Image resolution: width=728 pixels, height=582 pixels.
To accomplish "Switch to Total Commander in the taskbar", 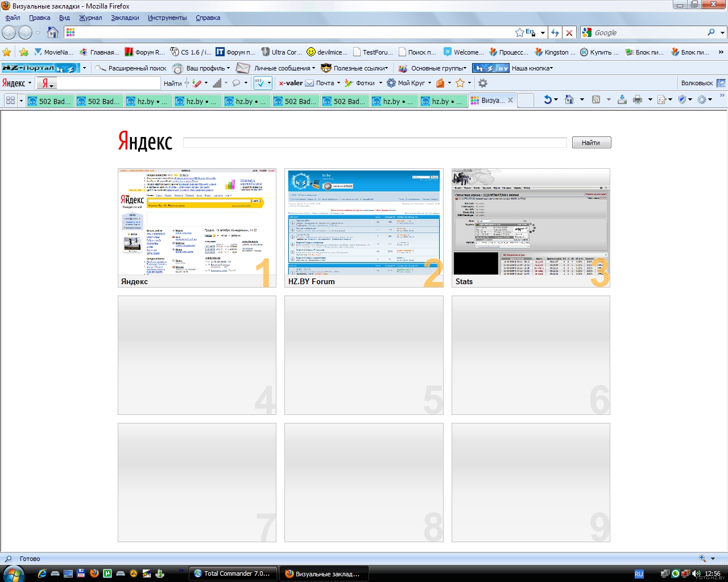I will (233, 573).
